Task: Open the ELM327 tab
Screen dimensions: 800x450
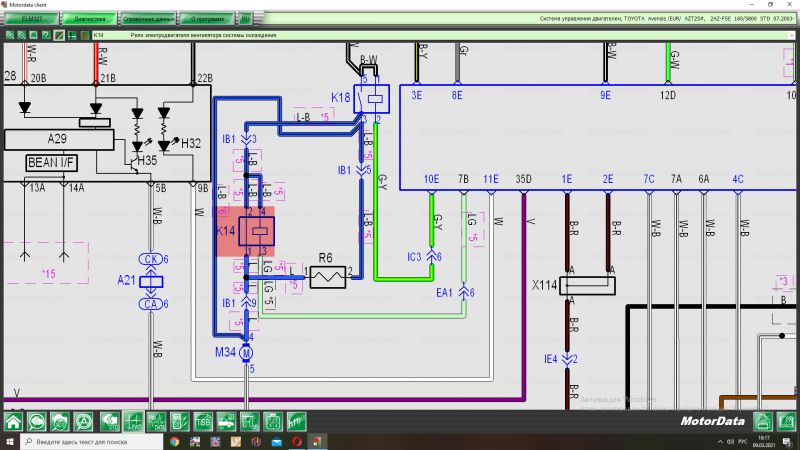Action: [x=31, y=18]
